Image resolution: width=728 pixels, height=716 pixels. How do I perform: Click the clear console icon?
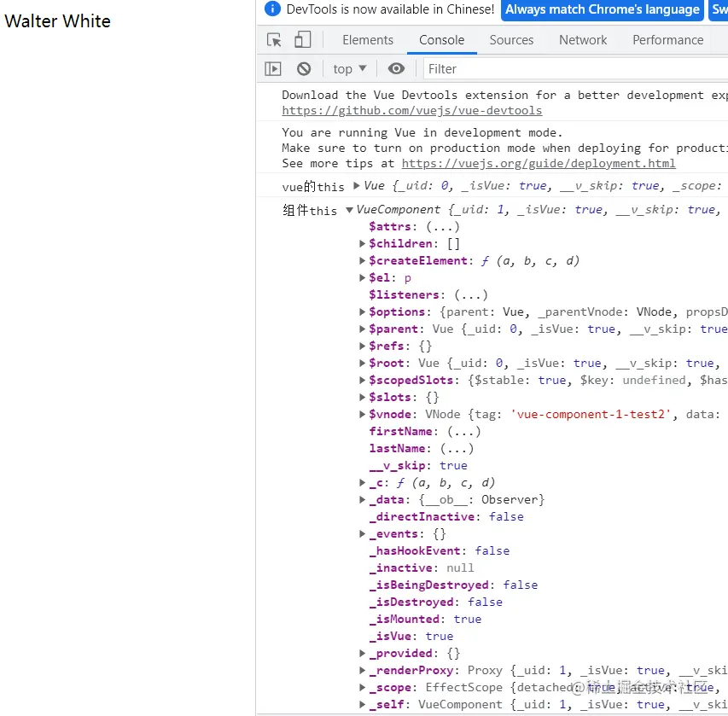(x=306, y=68)
